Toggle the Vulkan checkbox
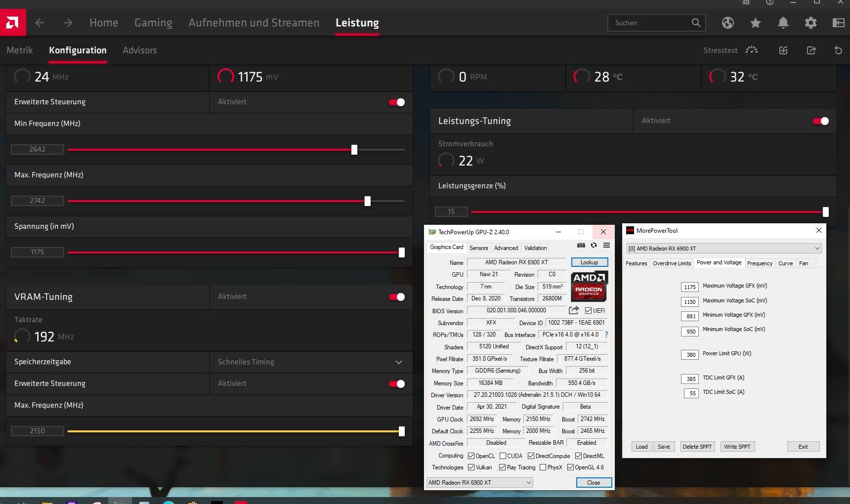The height and width of the screenshot is (504, 850). click(x=471, y=467)
